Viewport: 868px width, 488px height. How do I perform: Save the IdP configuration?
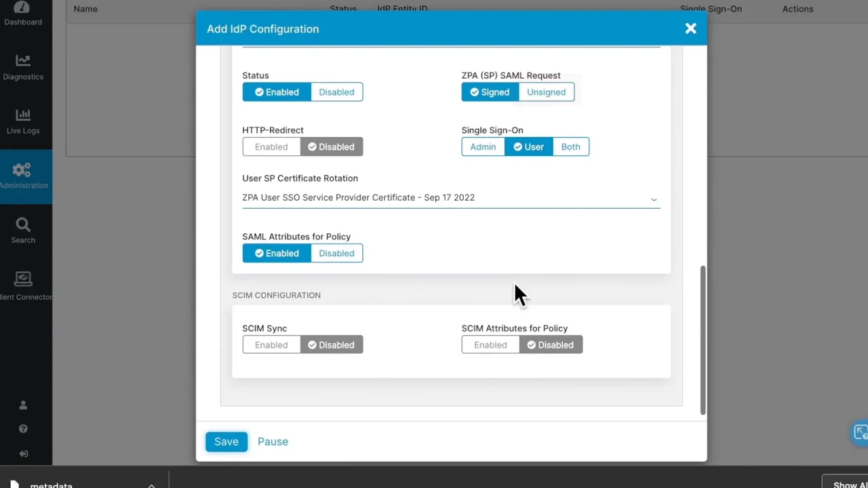point(226,442)
